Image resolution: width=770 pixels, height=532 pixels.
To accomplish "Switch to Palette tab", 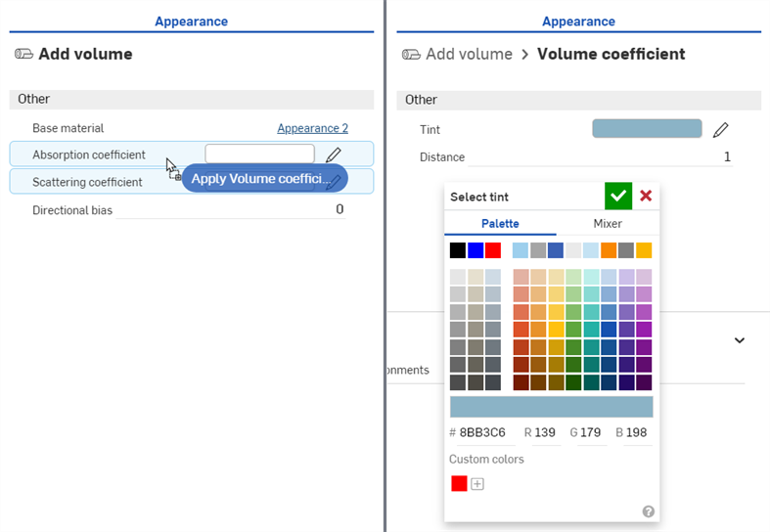I will click(500, 223).
